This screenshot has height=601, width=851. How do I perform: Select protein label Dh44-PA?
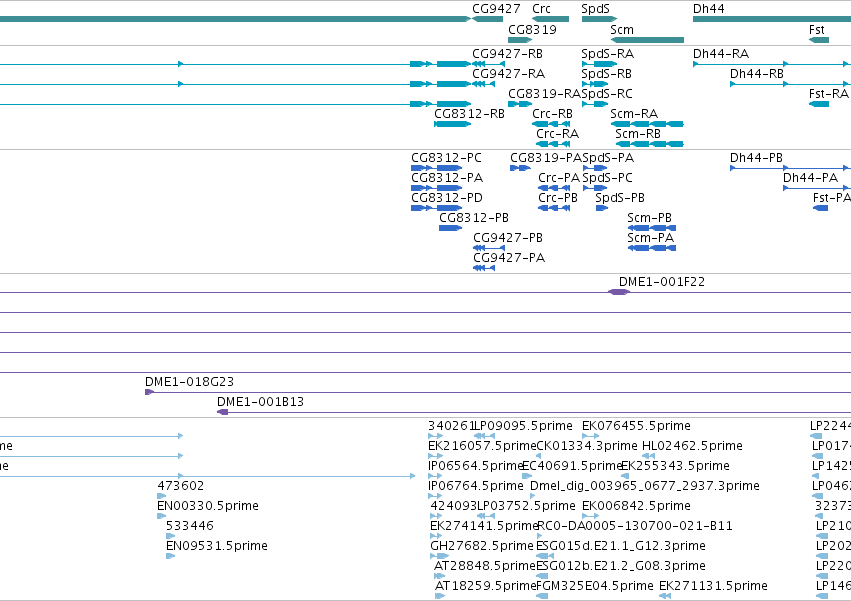pos(810,178)
